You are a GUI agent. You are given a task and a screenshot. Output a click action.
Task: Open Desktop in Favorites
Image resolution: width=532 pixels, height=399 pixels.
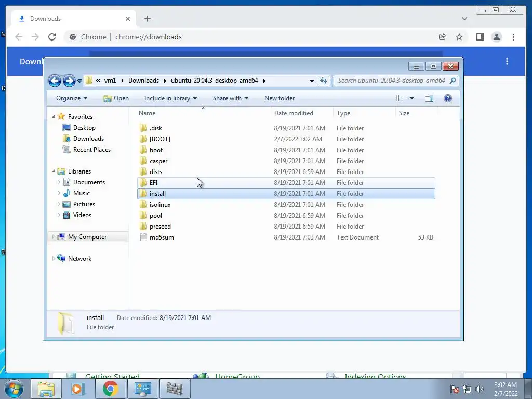click(x=84, y=128)
